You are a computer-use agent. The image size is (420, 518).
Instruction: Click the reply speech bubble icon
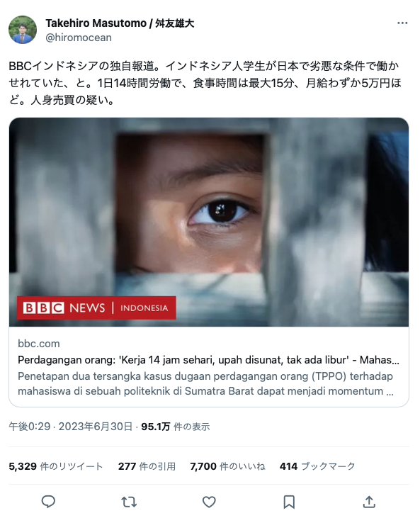(x=48, y=502)
